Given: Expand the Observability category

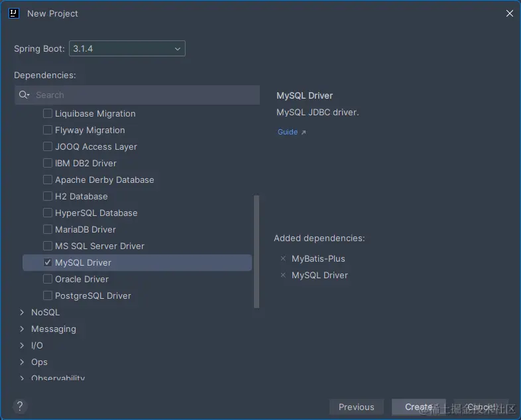Looking at the screenshot, I should point(22,378).
